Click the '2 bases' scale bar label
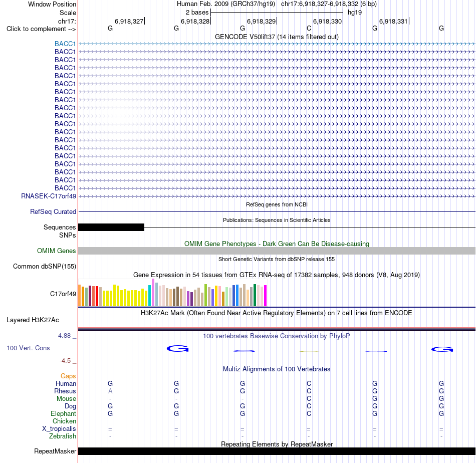Image resolution: width=476 pixels, height=463 pixels. tap(197, 13)
